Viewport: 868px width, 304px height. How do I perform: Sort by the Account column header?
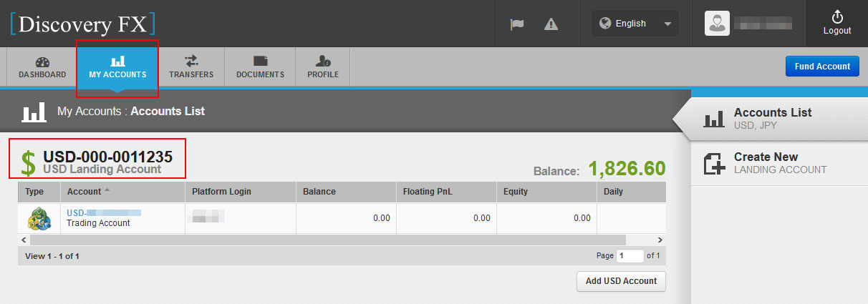(122, 192)
